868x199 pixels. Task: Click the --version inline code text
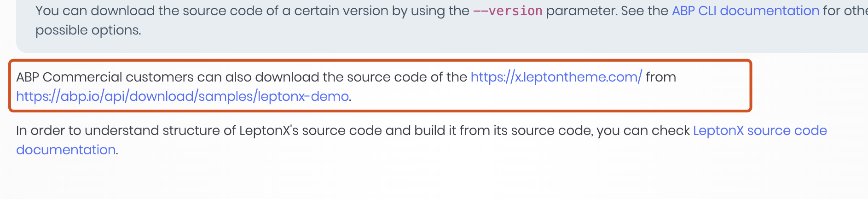click(508, 11)
